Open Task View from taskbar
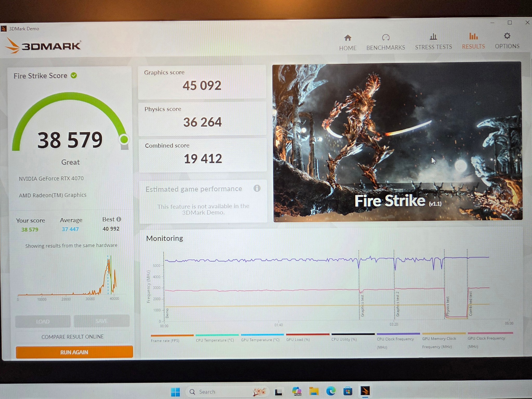The width and height of the screenshot is (532, 399). point(278,391)
